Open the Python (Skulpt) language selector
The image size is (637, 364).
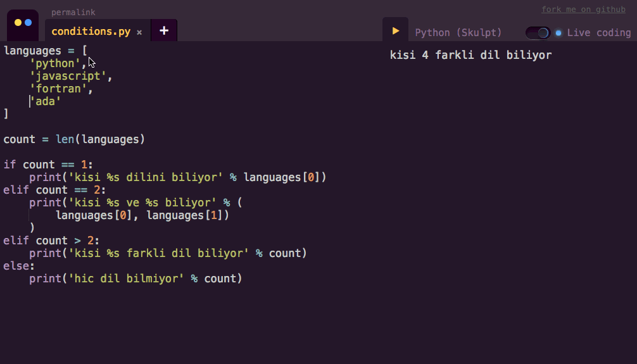click(458, 32)
